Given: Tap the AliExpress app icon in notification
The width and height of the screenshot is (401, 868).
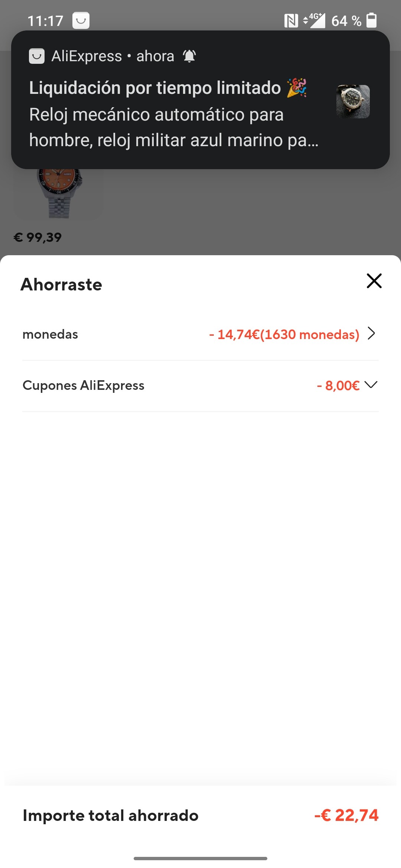Looking at the screenshot, I should coord(37,56).
